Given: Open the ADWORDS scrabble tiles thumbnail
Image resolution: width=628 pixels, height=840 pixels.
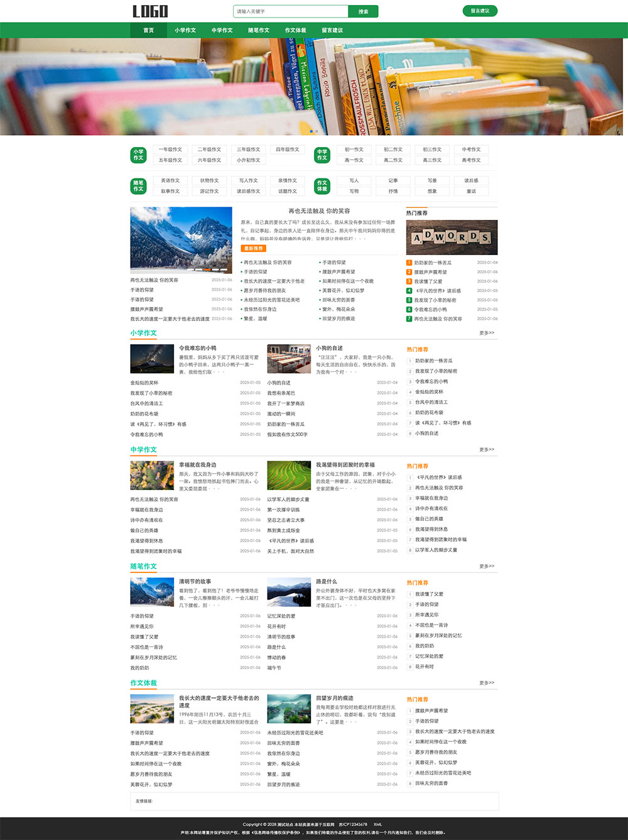Looking at the screenshot, I should point(452,237).
